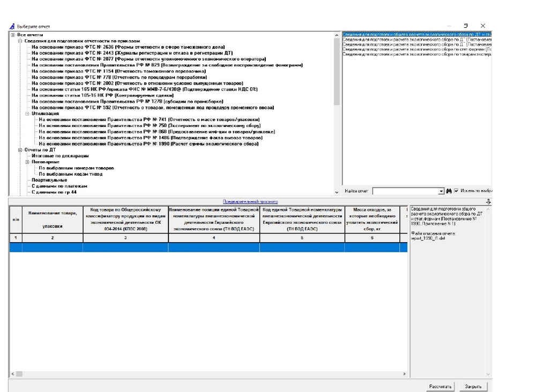
Task: Select 'Правительства РФ № 868' tree item
Action: point(157,132)
